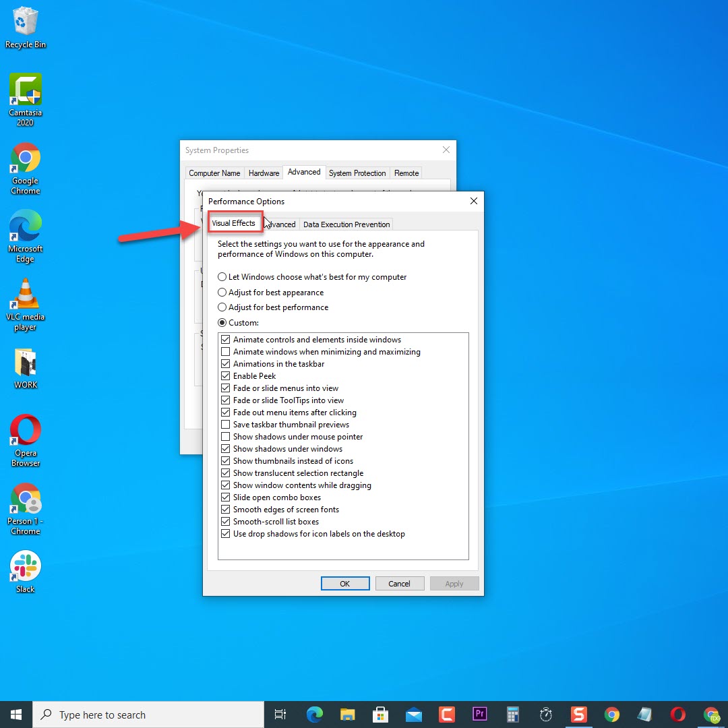Open Camtasia 2020 desktop shortcut

click(26, 91)
